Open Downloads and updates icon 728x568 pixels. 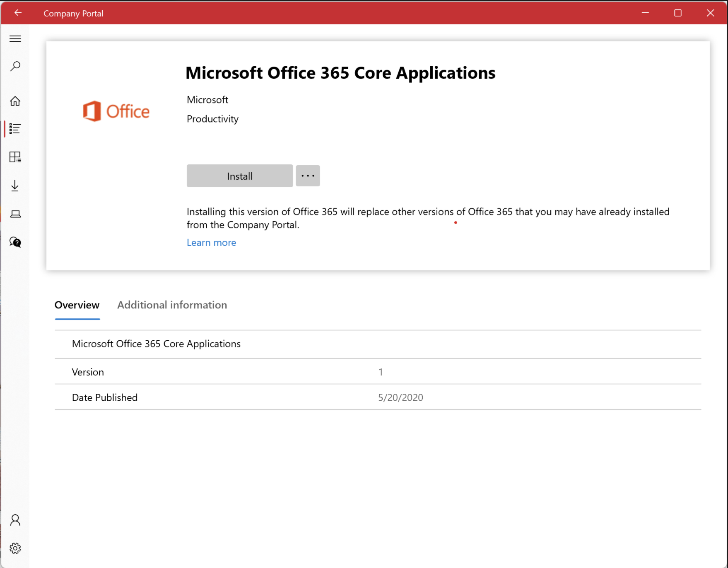[x=15, y=185]
